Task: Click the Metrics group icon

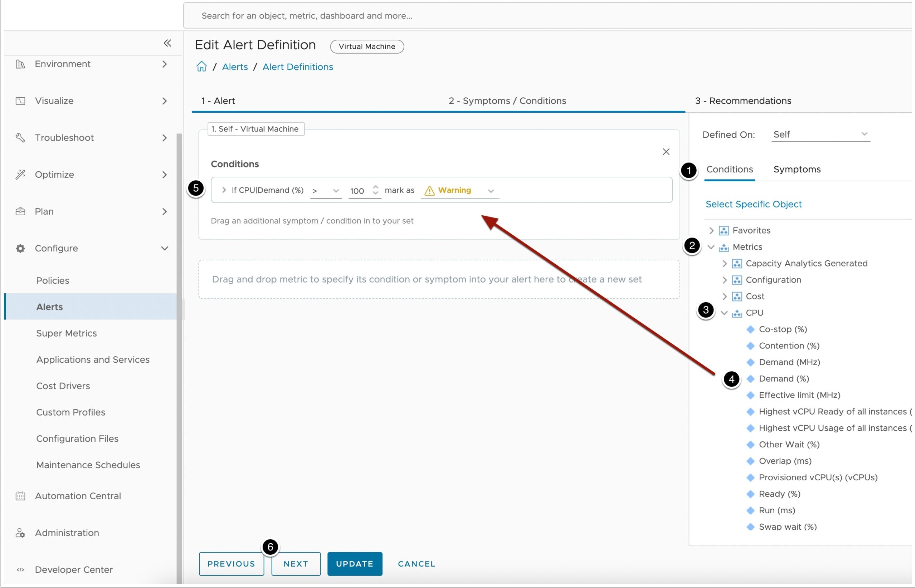Action: tap(723, 248)
